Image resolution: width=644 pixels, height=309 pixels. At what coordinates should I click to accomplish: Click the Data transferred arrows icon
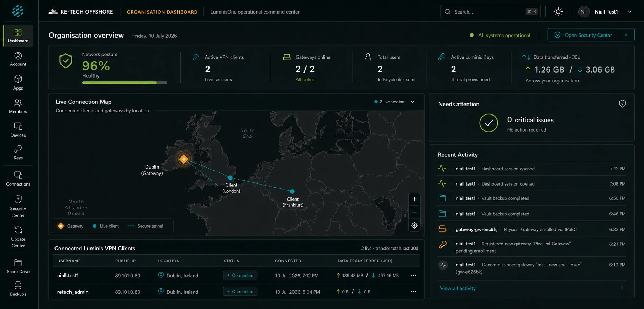coord(526,57)
